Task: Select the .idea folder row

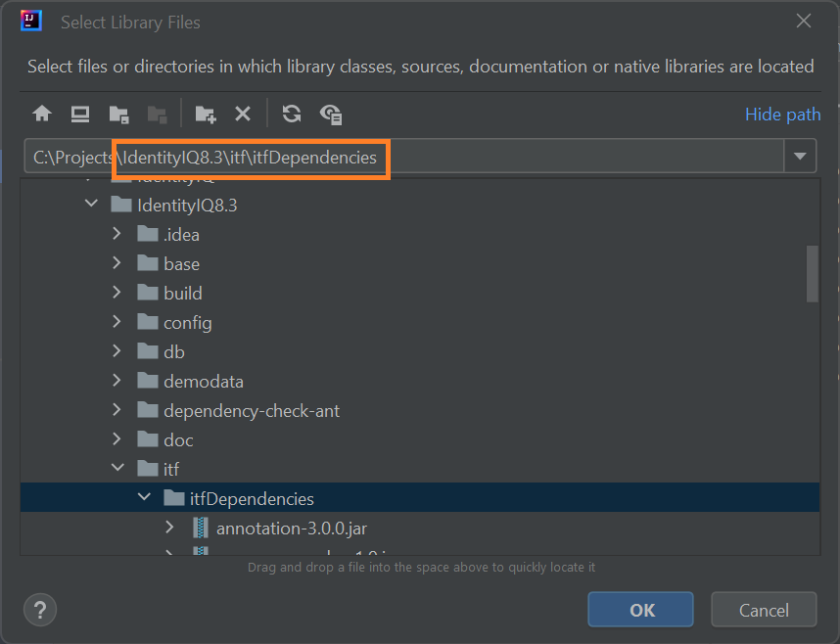Action: 420,234
